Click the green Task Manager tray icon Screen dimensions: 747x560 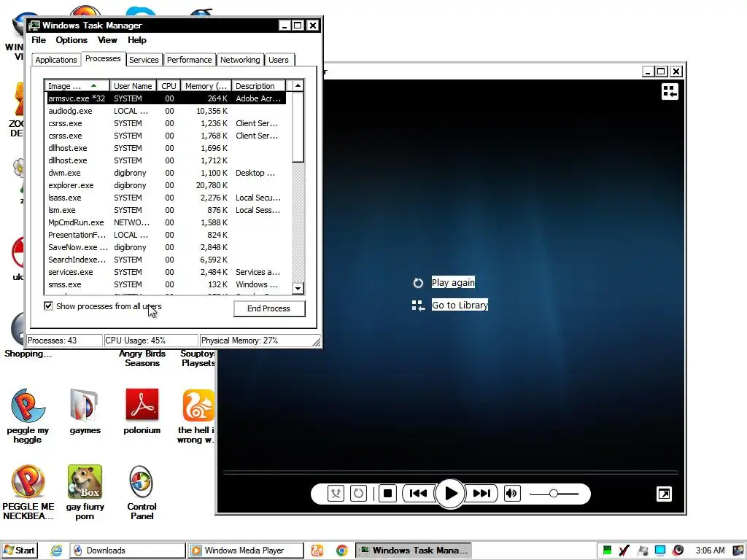pos(607,551)
